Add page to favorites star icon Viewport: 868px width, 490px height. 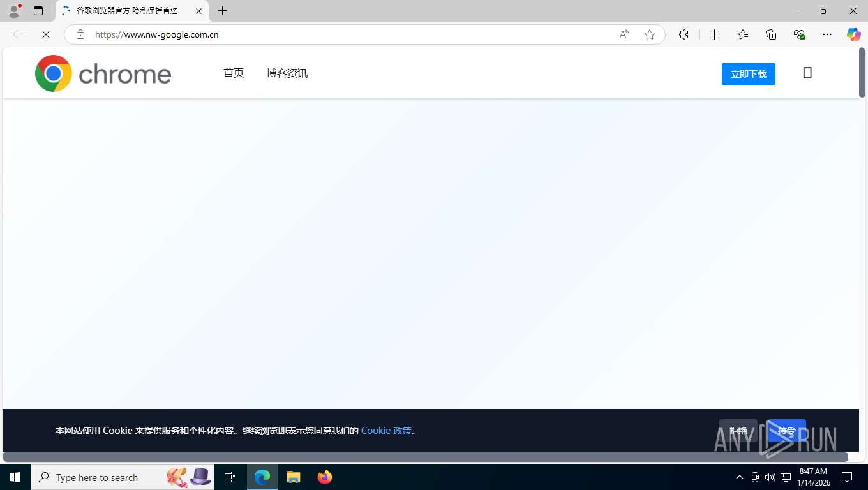(650, 34)
